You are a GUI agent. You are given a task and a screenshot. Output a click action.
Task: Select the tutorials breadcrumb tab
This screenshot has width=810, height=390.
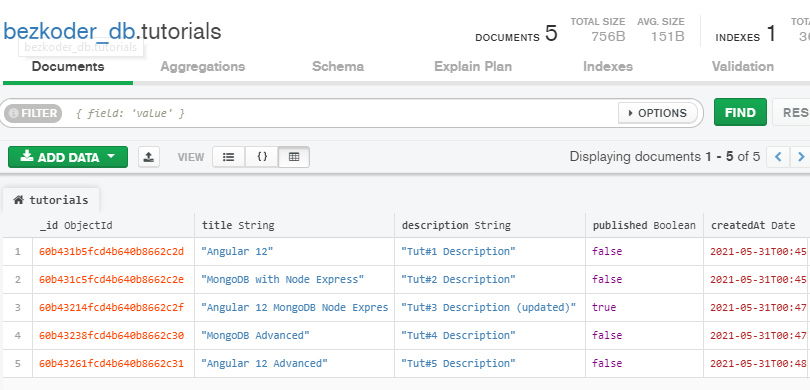(51, 200)
